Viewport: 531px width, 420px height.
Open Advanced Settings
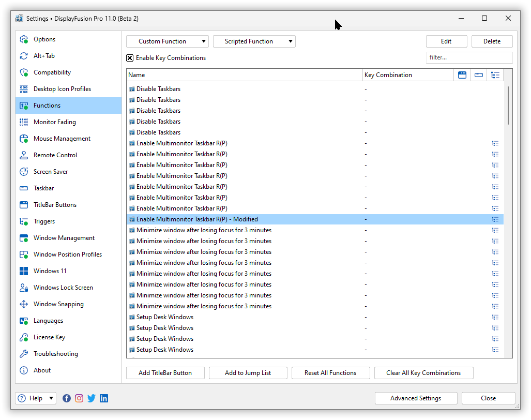click(416, 398)
